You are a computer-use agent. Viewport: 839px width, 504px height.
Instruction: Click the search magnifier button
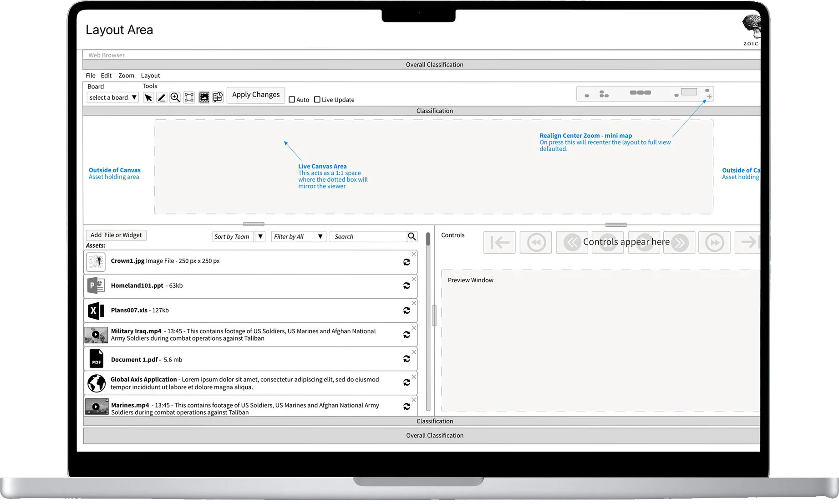(412, 236)
